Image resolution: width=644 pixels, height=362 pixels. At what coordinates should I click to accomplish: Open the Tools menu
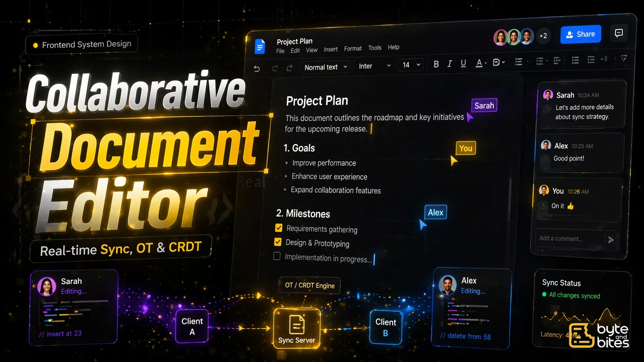point(375,48)
